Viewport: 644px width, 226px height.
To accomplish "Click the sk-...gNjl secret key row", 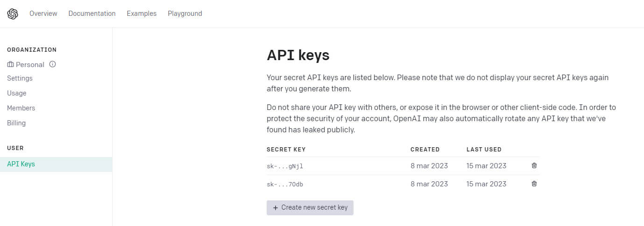I will 285,166.
